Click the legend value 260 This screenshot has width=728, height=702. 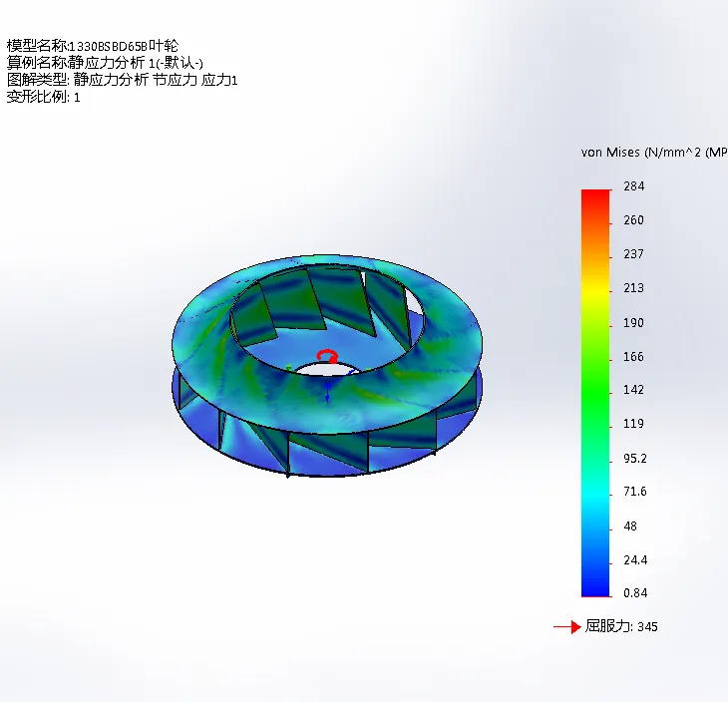pos(633,220)
